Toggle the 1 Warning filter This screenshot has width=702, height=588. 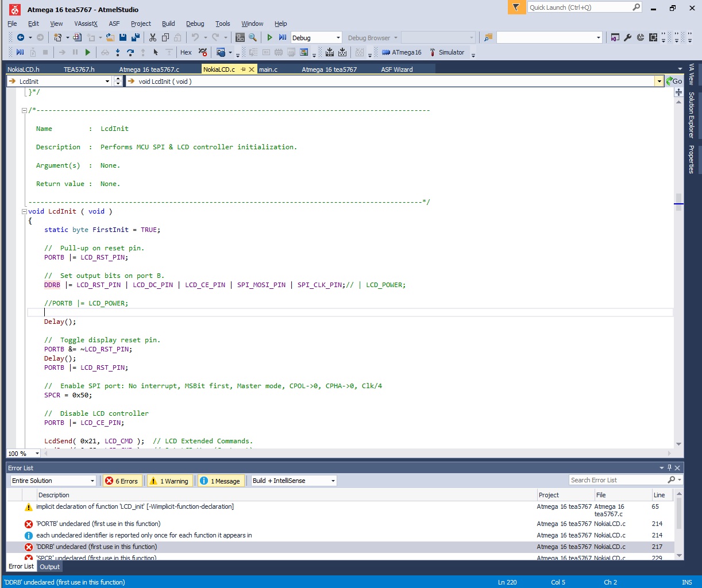[x=169, y=481]
